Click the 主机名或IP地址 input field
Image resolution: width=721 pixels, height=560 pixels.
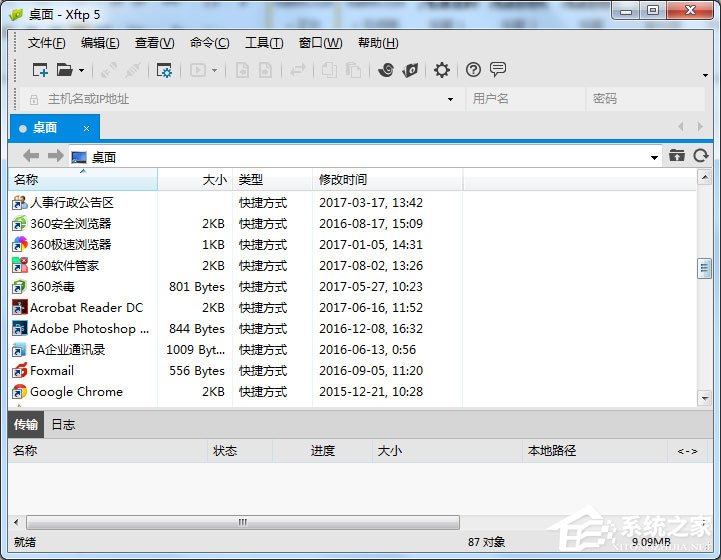[x=240, y=99]
